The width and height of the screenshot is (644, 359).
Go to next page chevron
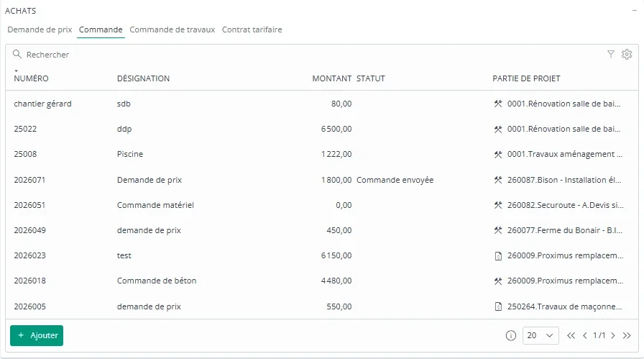613,335
